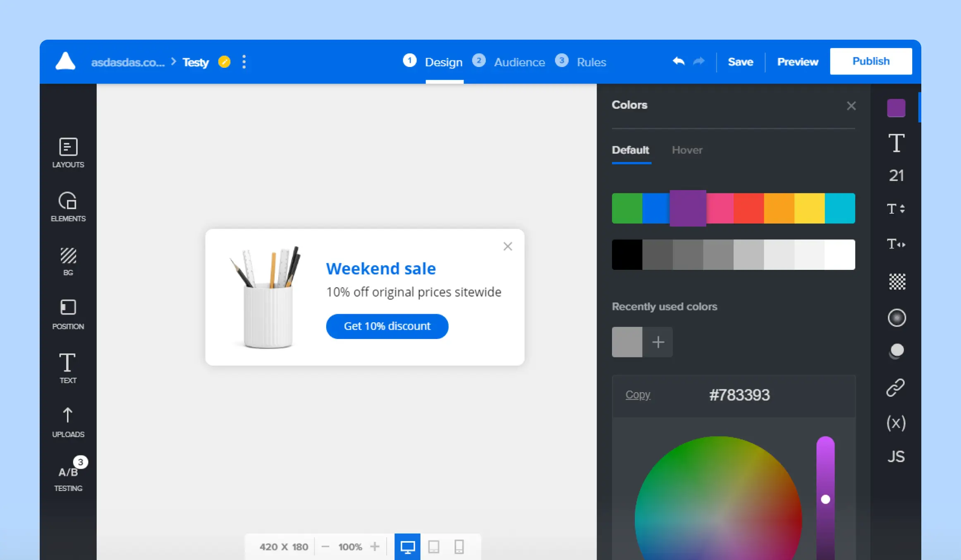
Task: Open the variables (x) tool
Action: [896, 423]
